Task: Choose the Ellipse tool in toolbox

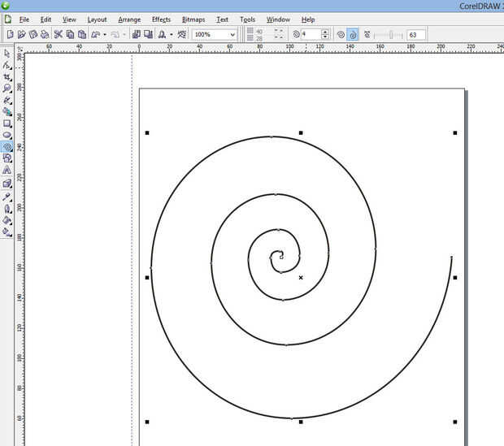Action: (7, 136)
